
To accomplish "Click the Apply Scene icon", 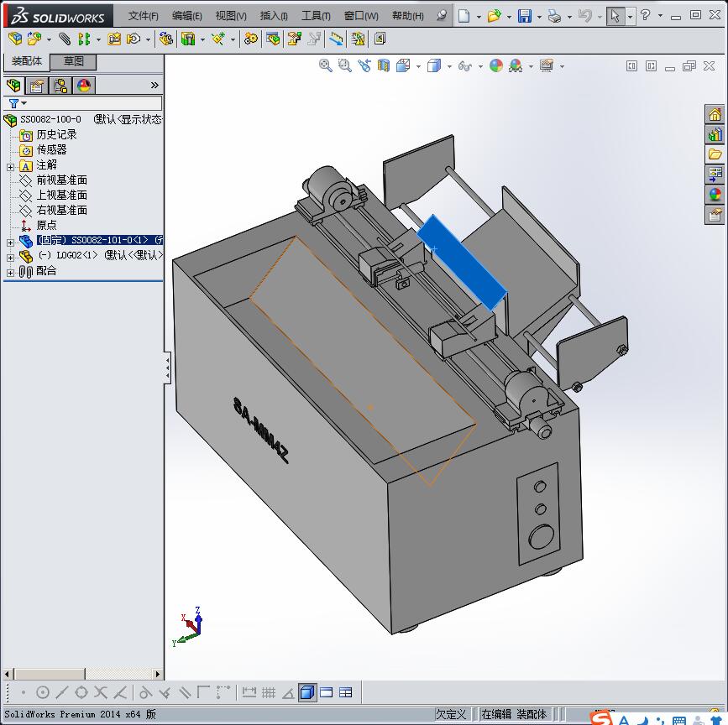I will [x=516, y=65].
